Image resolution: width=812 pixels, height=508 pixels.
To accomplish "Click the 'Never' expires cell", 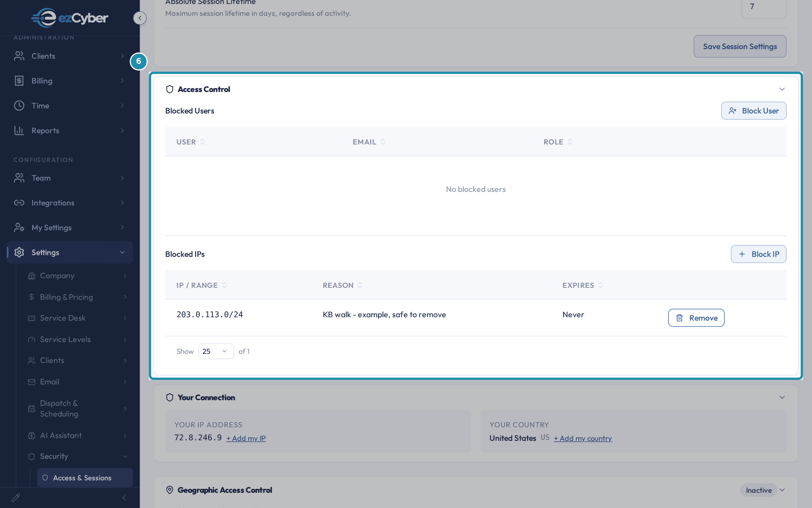I will [x=573, y=314].
